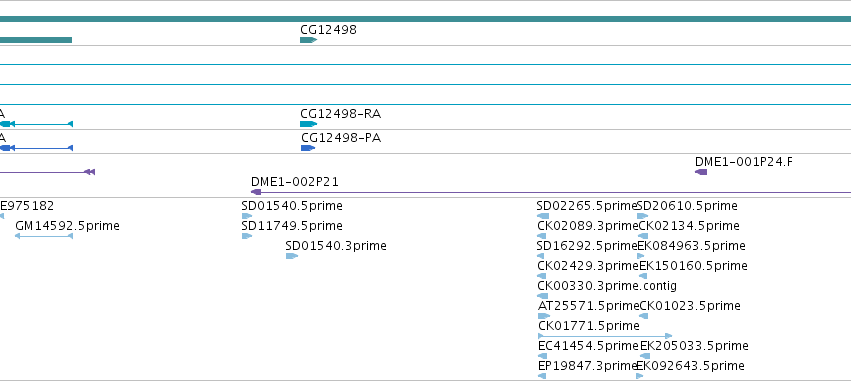The image size is (851, 381).
Task: Click the SD02265.5prime EST label
Action: 586,206
